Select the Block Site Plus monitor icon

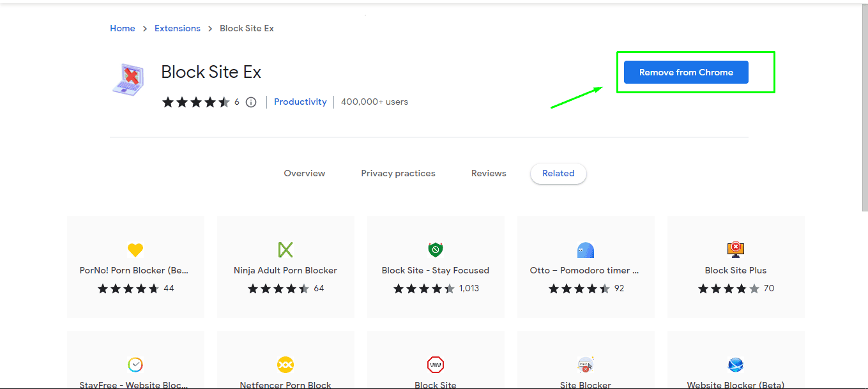click(x=735, y=250)
